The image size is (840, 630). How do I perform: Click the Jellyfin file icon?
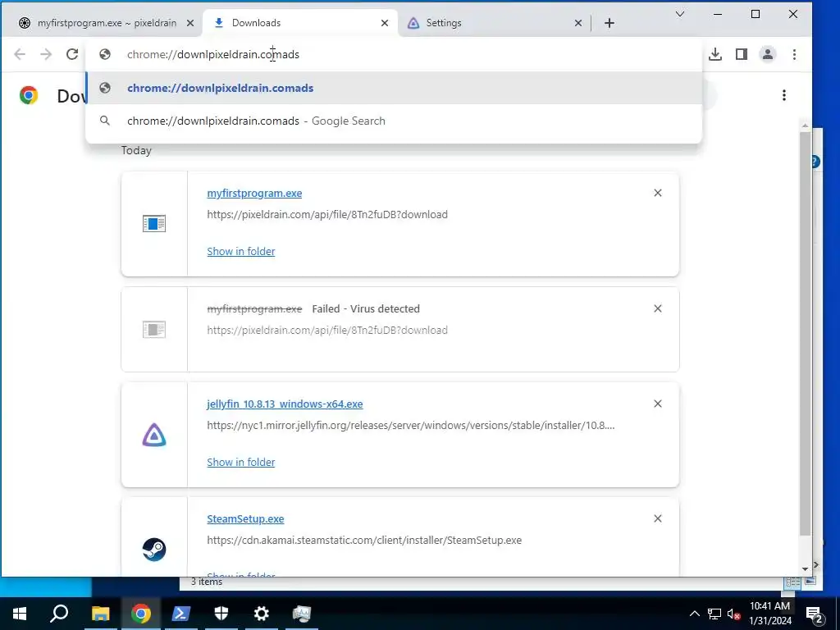pos(154,435)
